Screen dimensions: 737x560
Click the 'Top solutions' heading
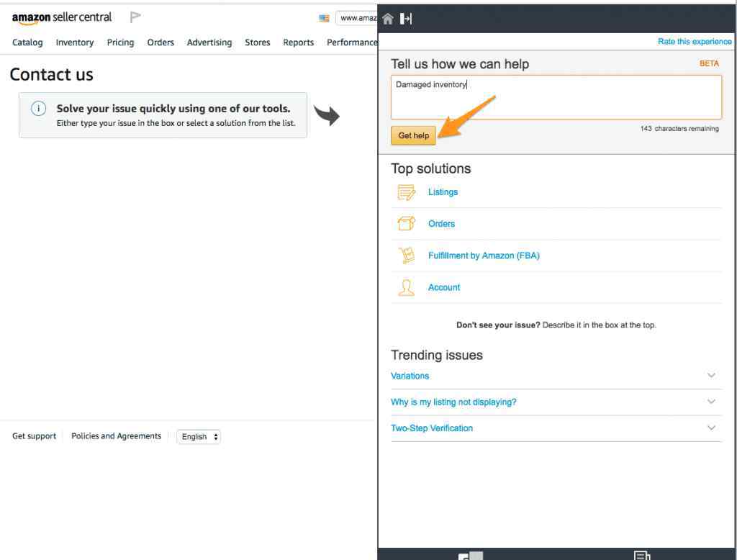pos(431,169)
